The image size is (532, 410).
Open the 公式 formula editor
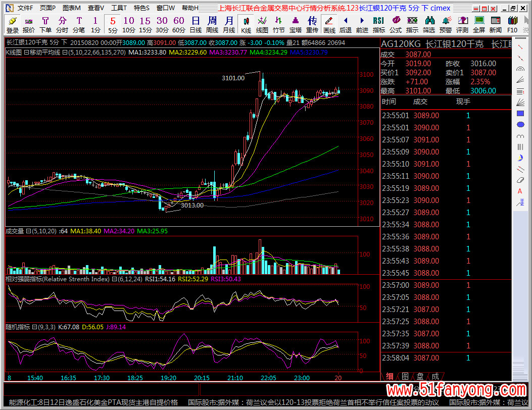[x=395, y=25]
